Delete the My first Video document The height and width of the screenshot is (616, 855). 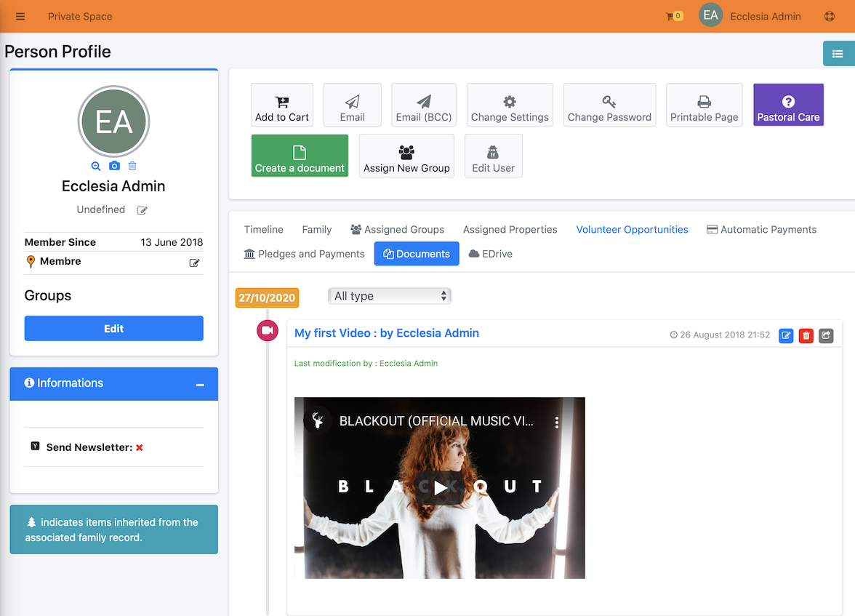click(806, 335)
